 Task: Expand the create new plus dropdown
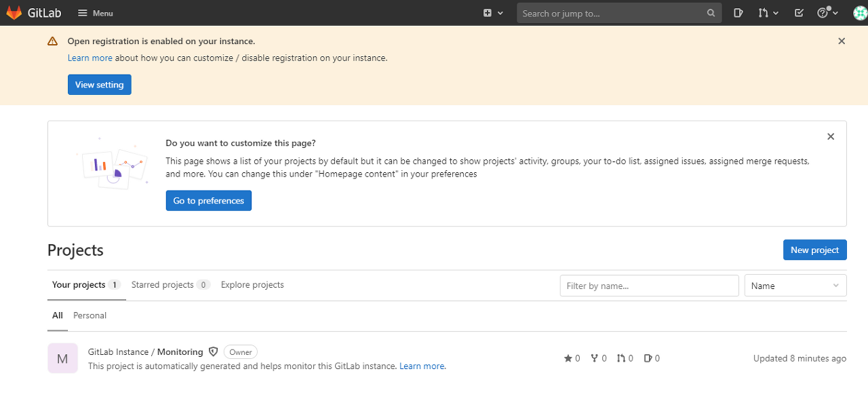(x=493, y=13)
